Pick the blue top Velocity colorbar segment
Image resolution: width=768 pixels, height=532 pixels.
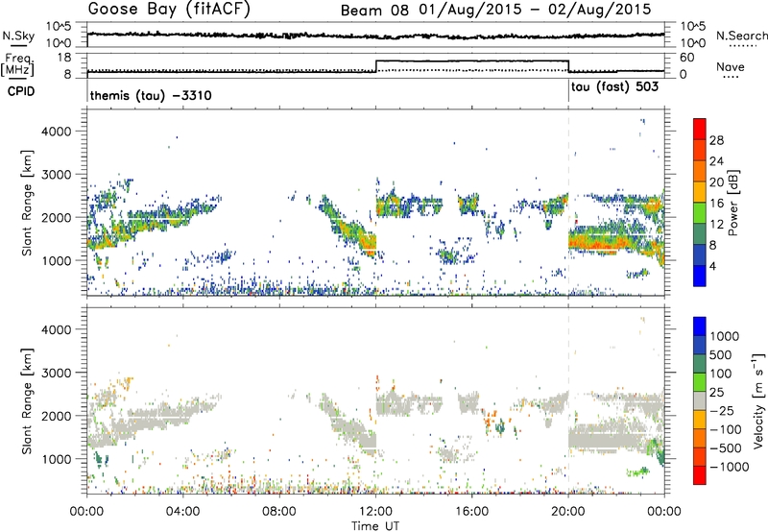point(700,326)
